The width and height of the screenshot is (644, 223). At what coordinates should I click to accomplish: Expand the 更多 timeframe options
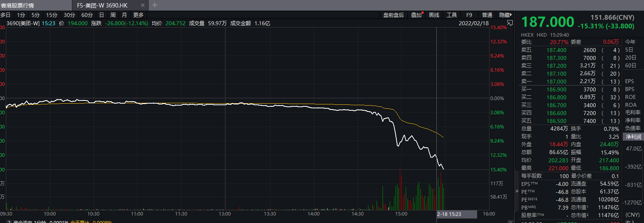138,15
